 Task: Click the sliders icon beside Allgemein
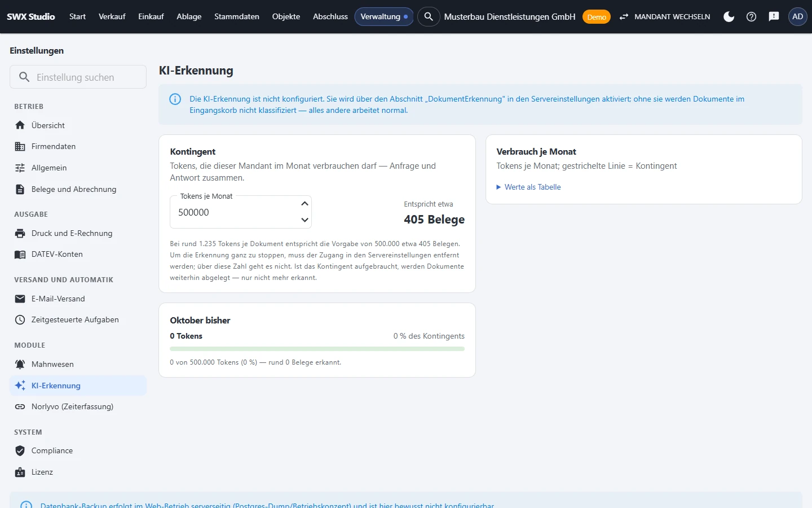pyautogui.click(x=20, y=168)
